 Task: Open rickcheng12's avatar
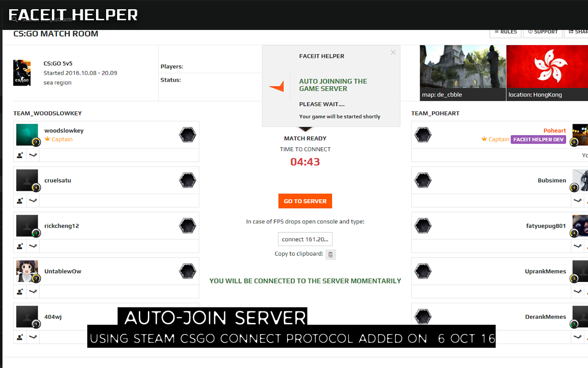(27, 226)
